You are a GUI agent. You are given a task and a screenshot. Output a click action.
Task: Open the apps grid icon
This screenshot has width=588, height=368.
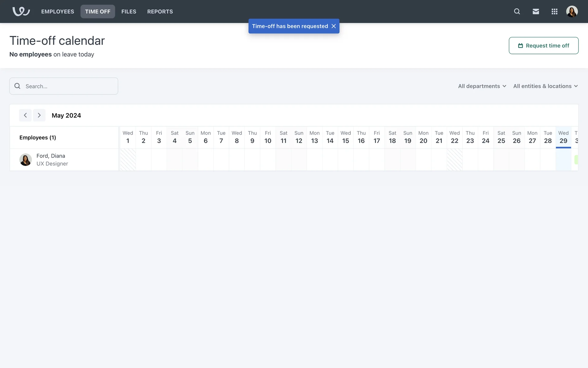554,11
